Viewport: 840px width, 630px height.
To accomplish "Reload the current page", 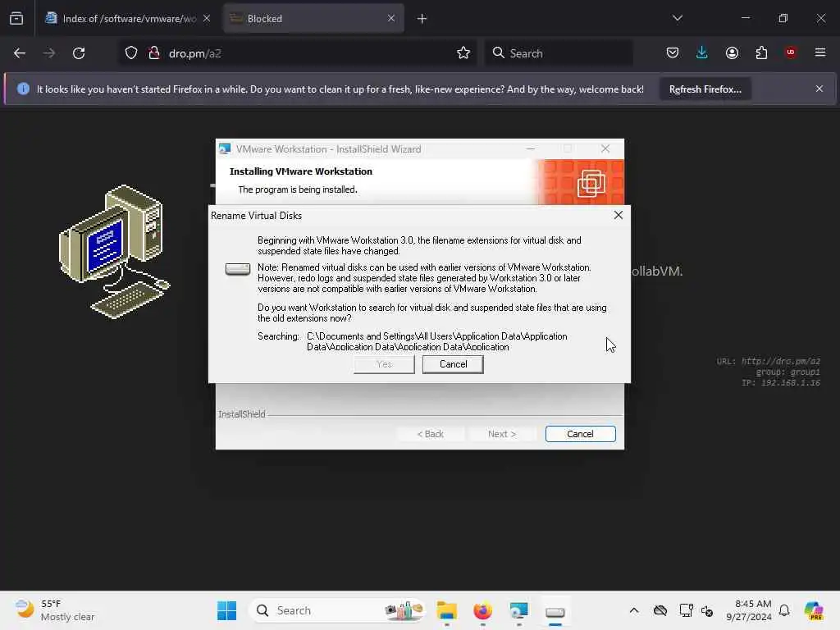I will pyautogui.click(x=79, y=53).
